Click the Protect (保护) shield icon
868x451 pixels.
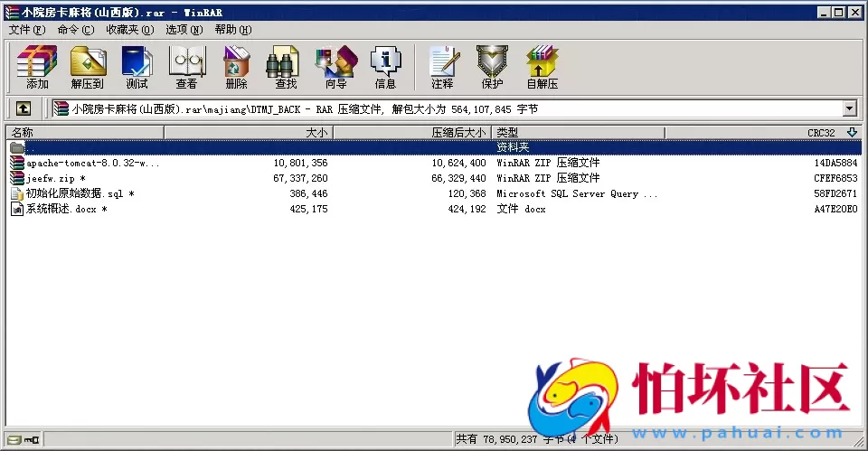(x=492, y=67)
